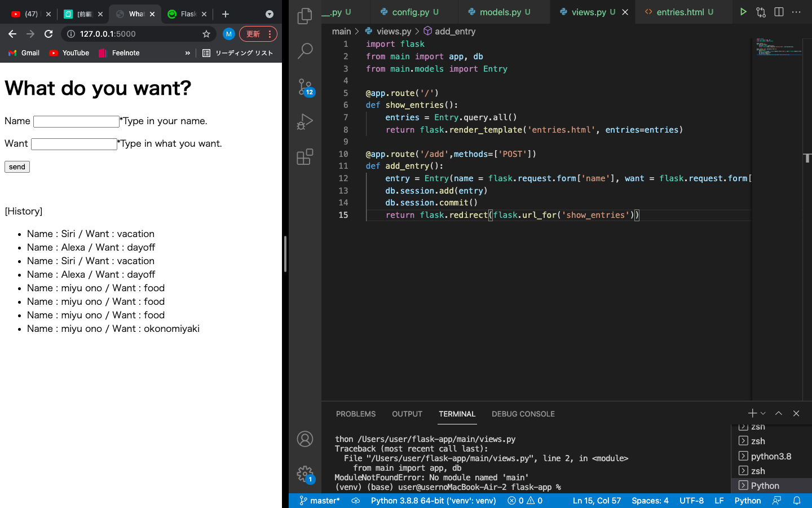This screenshot has width=812, height=508.
Task: Click views.py breadcrumb in editor
Action: pyautogui.click(x=388, y=32)
